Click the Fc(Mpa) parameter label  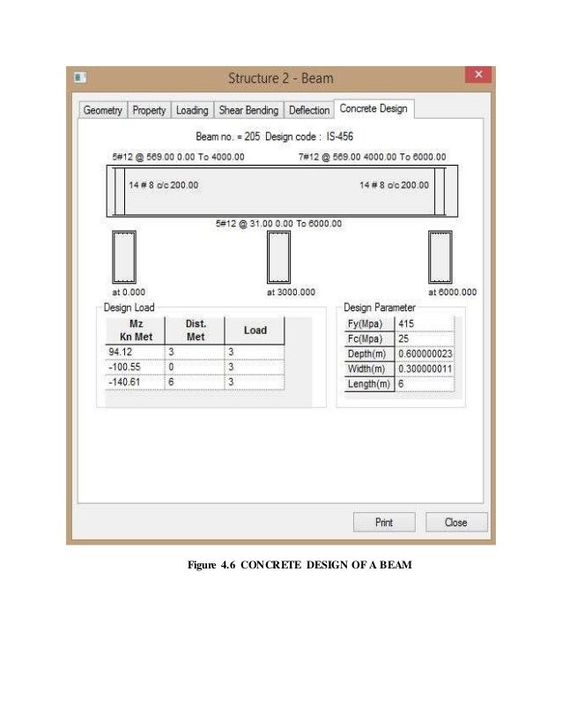coord(369,338)
